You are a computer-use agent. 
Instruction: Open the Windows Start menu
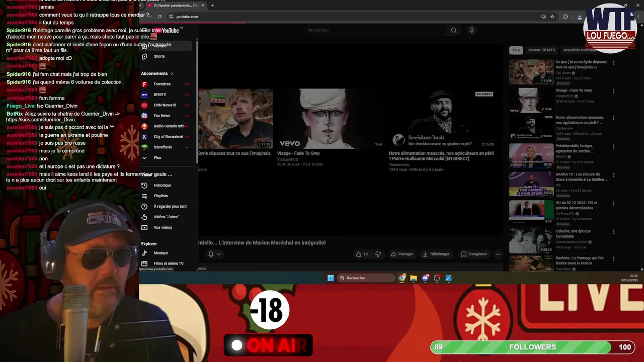[x=331, y=278]
